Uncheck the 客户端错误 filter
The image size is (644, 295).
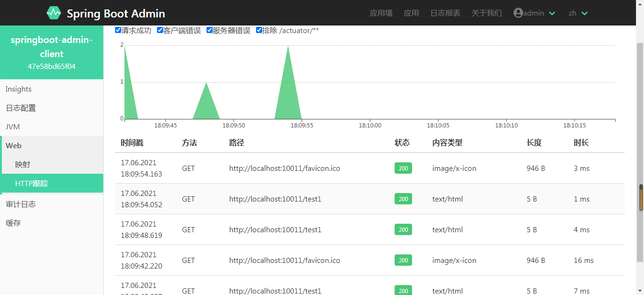(x=160, y=30)
